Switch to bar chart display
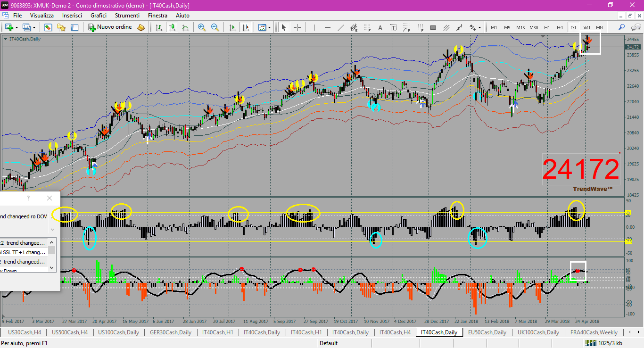Screen dimensions: 644x348 [159, 27]
